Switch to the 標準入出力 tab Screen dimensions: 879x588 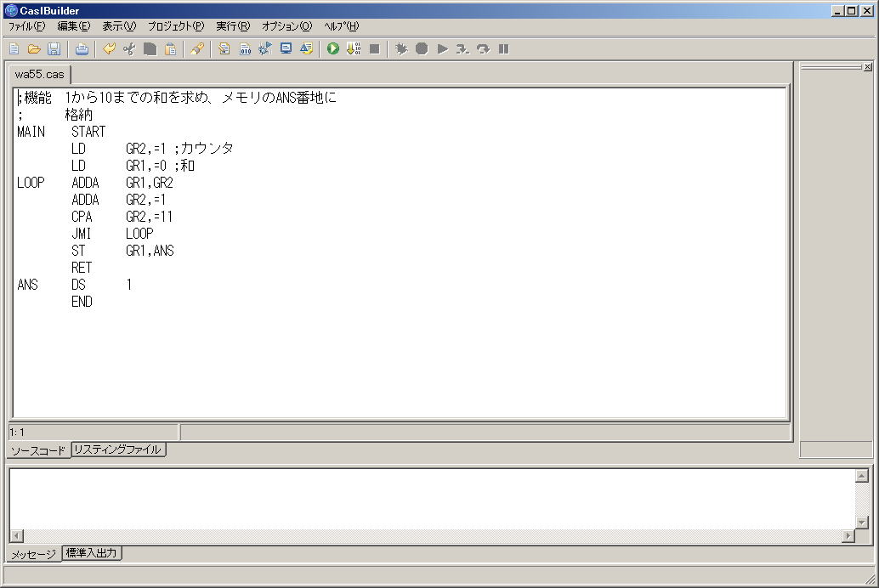pos(93,553)
